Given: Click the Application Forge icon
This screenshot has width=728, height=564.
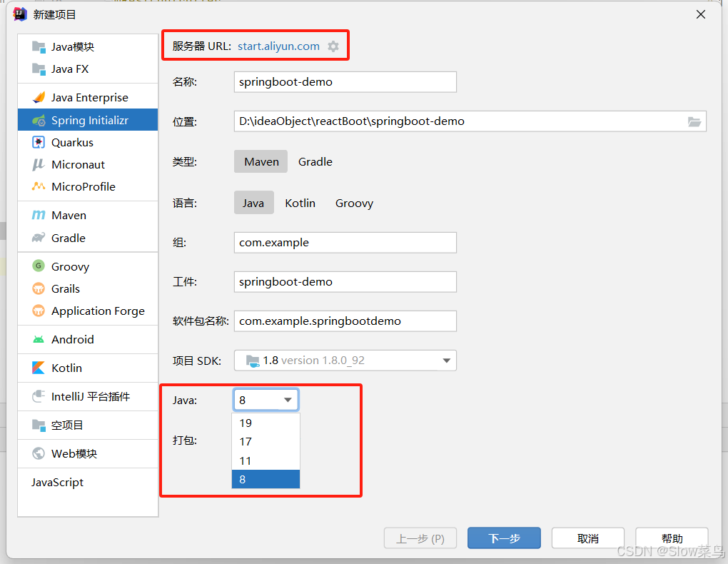Looking at the screenshot, I should pos(39,311).
